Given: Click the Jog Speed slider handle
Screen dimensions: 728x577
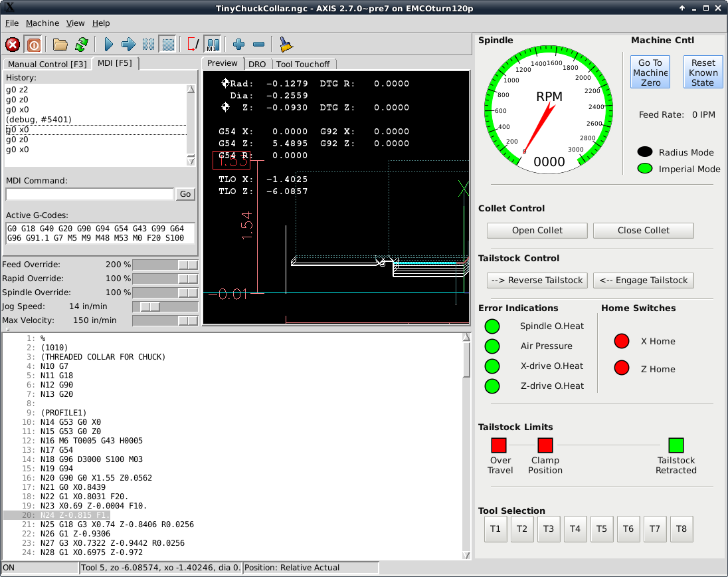Looking at the screenshot, I should tap(150, 306).
